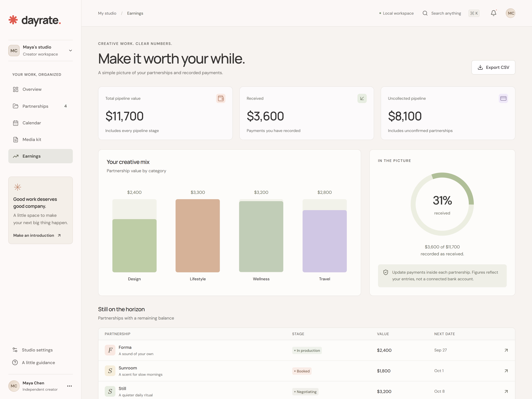The image size is (532, 399).
Task: Open the MC profile avatar menu
Action: coord(510,13)
